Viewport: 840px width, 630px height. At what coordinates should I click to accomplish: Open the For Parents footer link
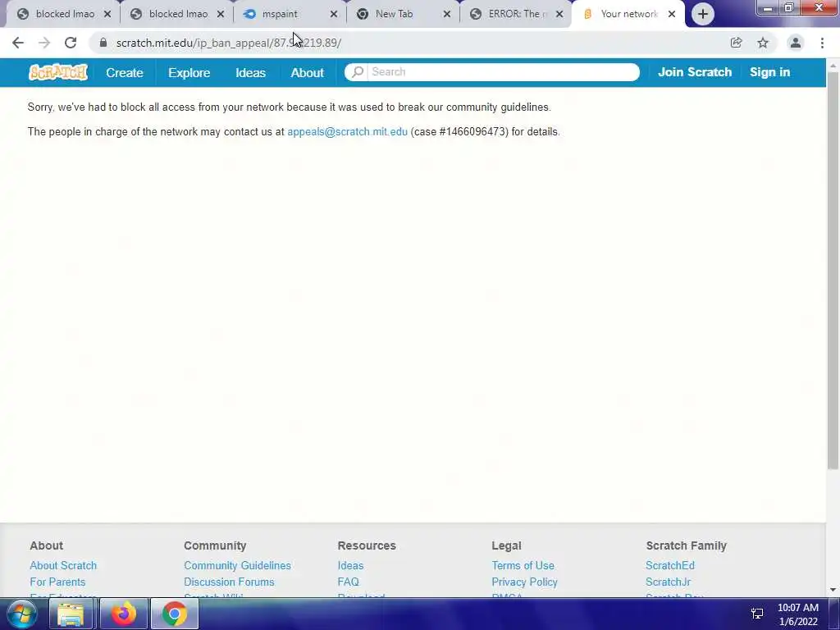[57, 582]
